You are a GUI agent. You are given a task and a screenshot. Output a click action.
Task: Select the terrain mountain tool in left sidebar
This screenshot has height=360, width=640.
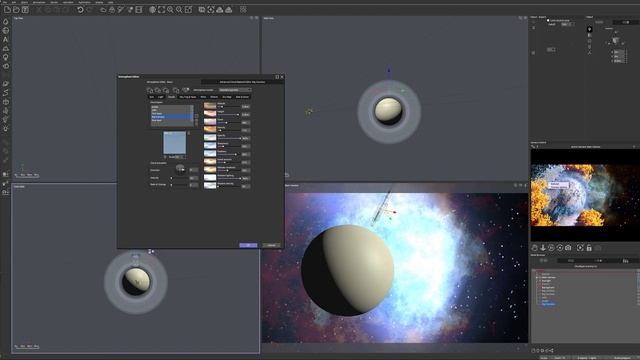point(6,49)
